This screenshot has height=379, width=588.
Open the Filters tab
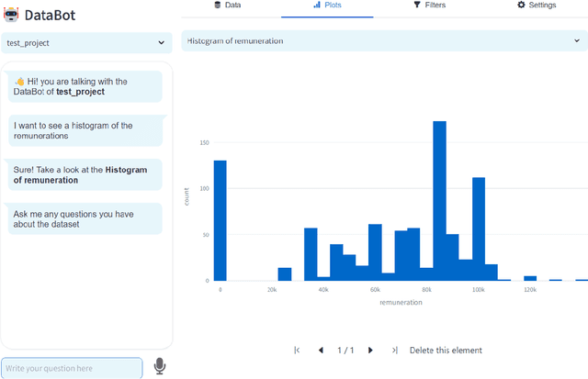429,6
